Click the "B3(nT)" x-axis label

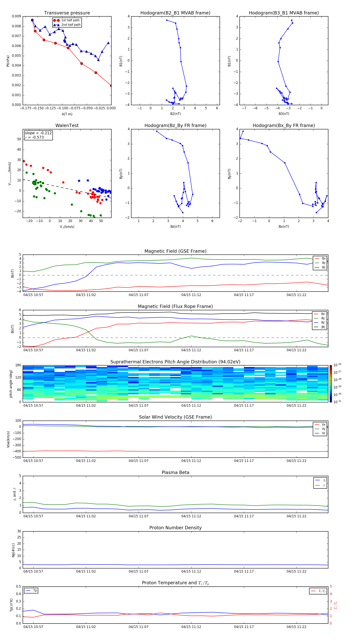click(x=284, y=114)
